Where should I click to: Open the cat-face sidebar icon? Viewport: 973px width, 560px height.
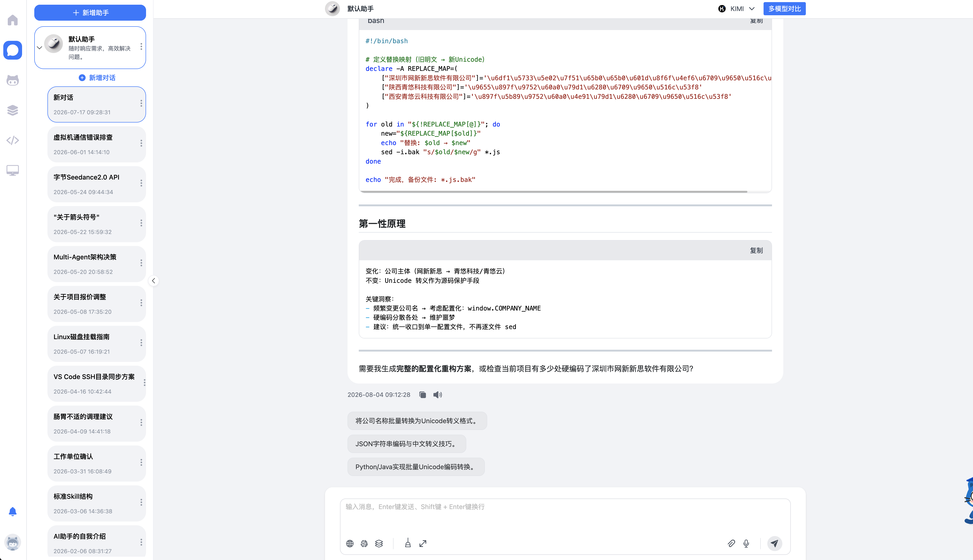click(x=13, y=80)
